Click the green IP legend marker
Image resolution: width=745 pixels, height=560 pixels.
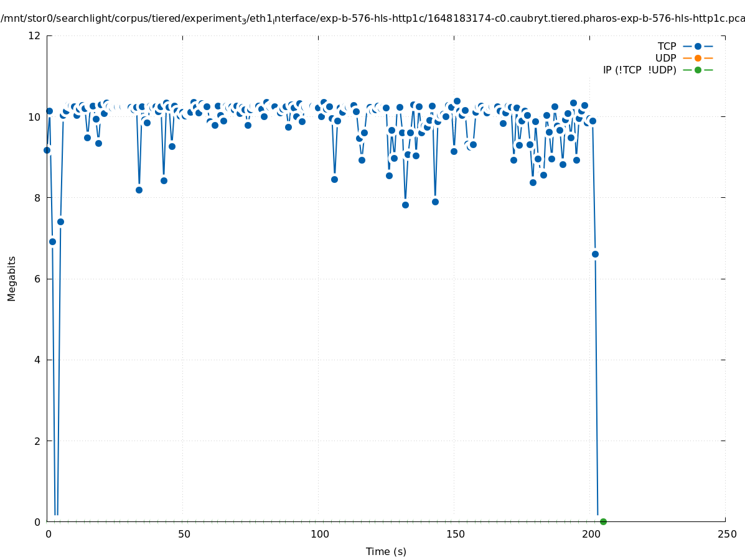click(698, 70)
